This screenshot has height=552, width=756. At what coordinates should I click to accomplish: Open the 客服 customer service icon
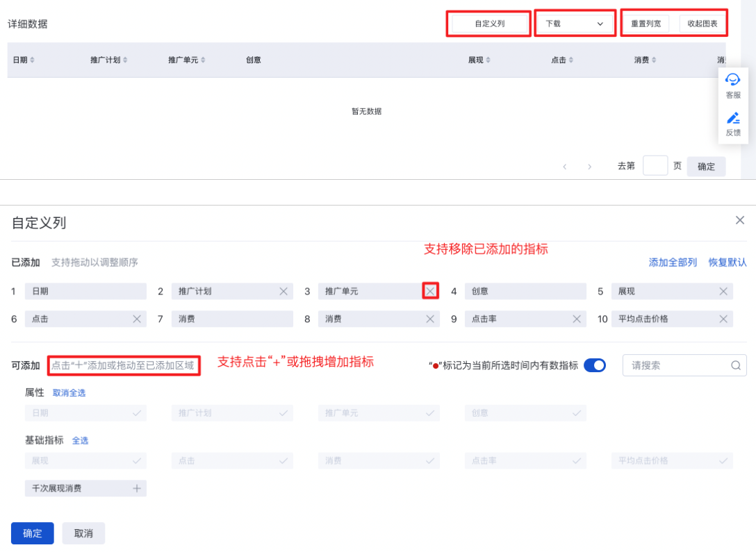pos(732,81)
